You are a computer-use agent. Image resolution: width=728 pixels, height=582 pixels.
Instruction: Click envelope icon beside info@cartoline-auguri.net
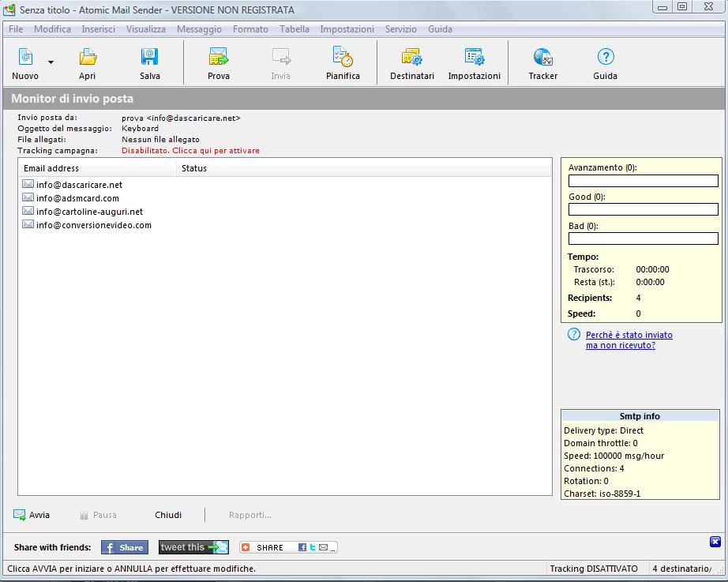[x=28, y=211]
